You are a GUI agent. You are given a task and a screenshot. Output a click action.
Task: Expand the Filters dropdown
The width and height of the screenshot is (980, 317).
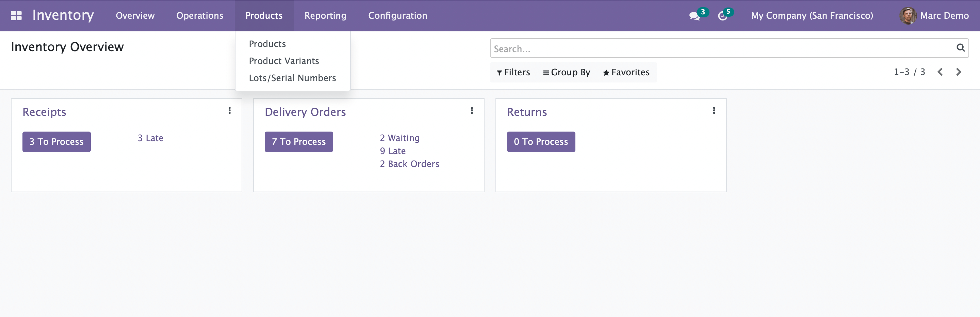coord(513,72)
